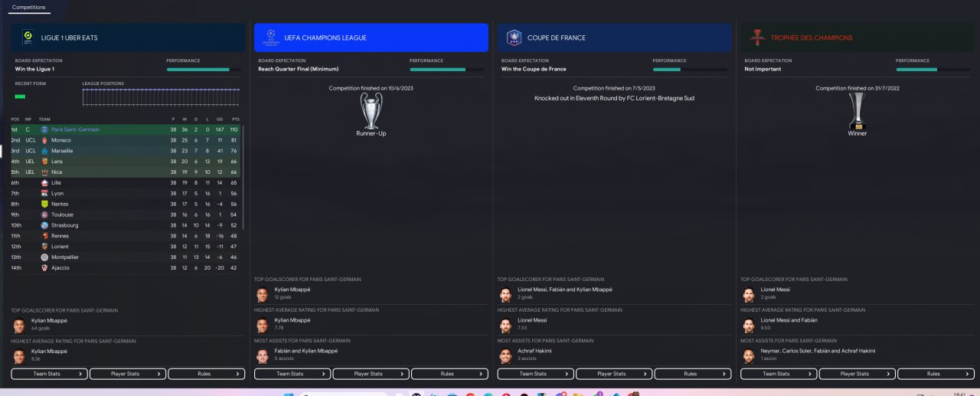980x396 pixels.
Task: Expand Champions League Team Stats chevron
Action: coord(324,374)
